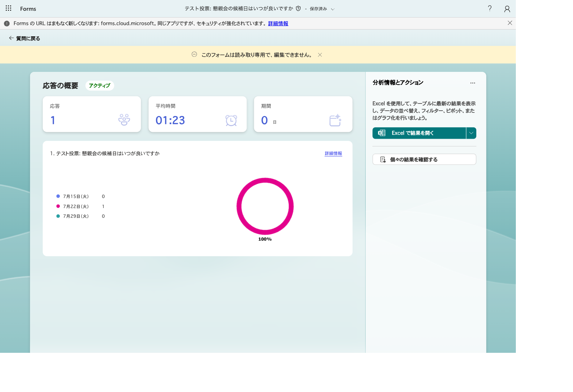Click the read-only circle icon in yellow banner
Image resolution: width=573 pixels, height=392 pixels.
[x=194, y=54]
